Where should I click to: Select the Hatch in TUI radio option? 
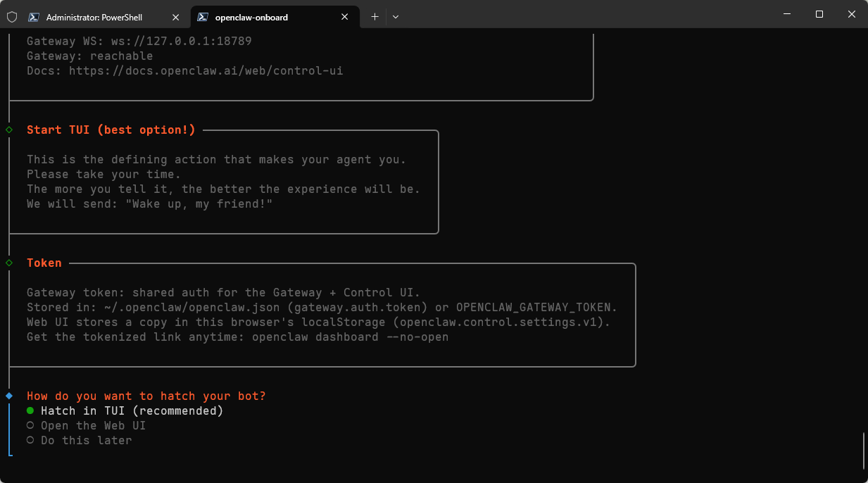[125, 410]
